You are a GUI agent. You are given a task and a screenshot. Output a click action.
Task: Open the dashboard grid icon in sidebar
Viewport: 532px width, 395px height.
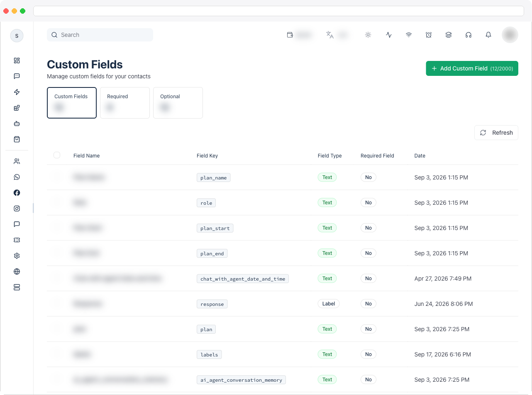coord(17,61)
